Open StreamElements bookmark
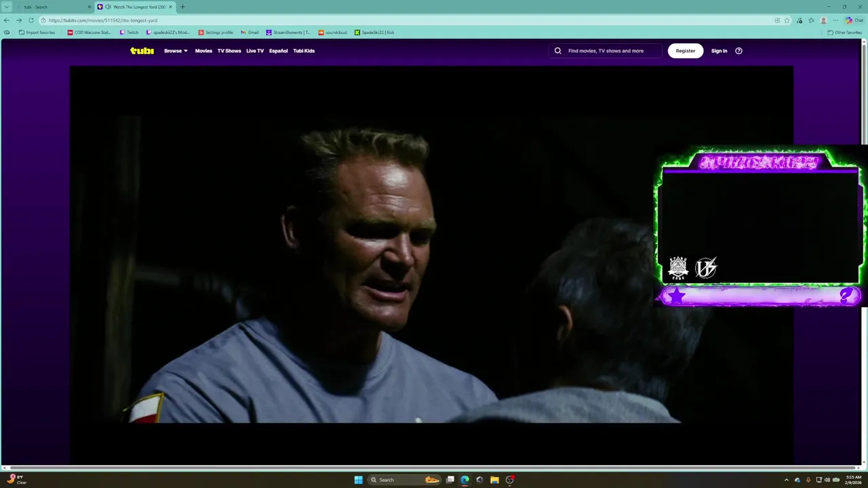 coord(288,33)
